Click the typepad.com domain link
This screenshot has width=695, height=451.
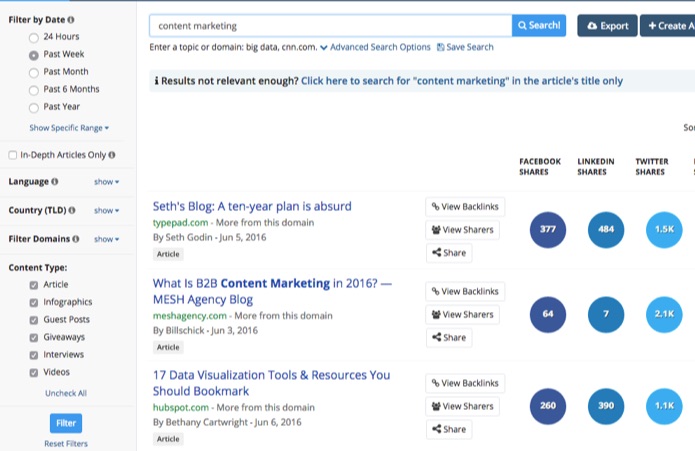(x=180, y=222)
